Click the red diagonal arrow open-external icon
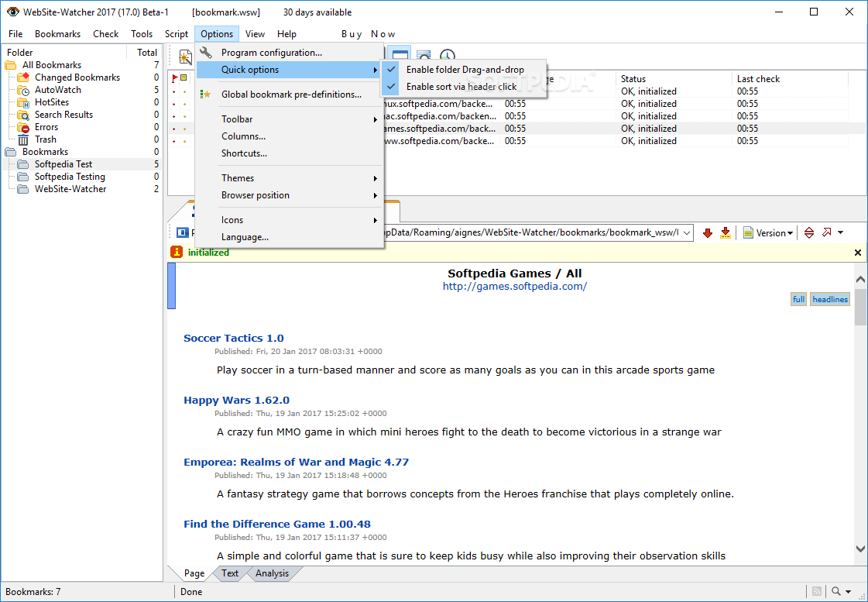The width and height of the screenshot is (868, 602). [827, 232]
